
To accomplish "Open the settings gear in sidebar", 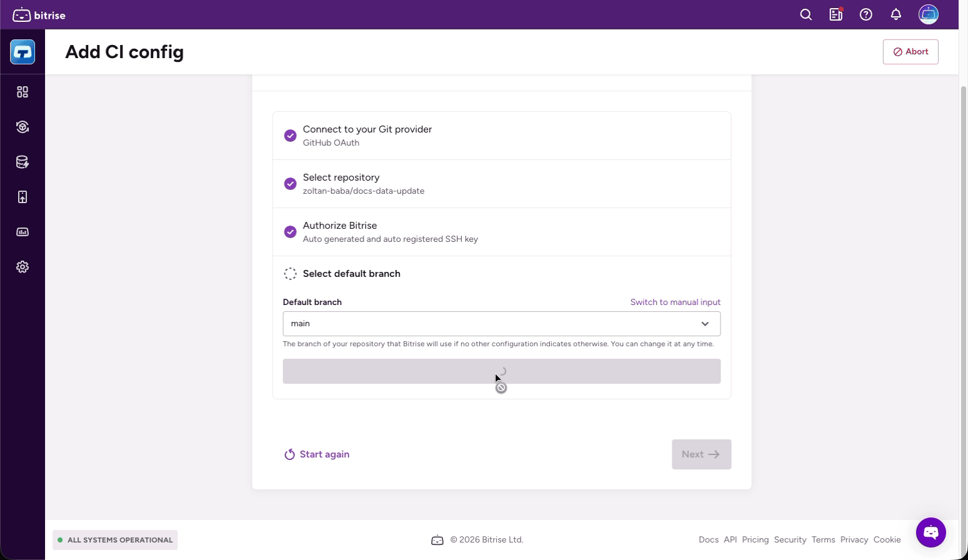I will [22, 267].
